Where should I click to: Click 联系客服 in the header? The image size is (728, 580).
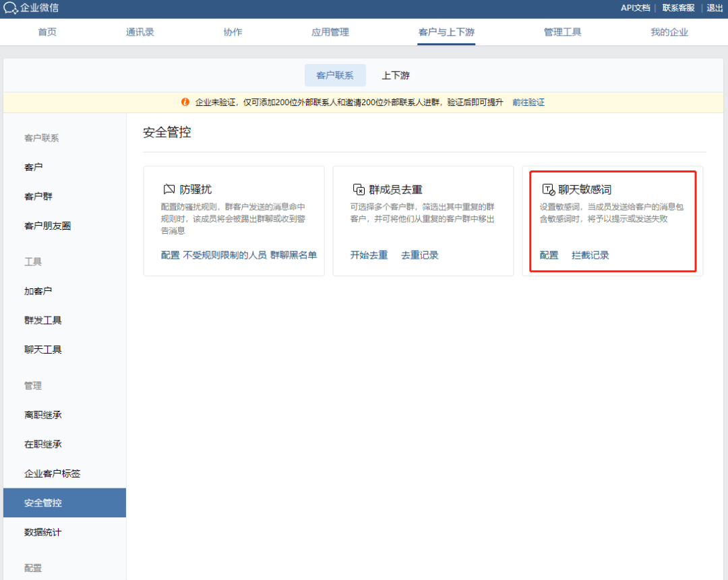678,8
